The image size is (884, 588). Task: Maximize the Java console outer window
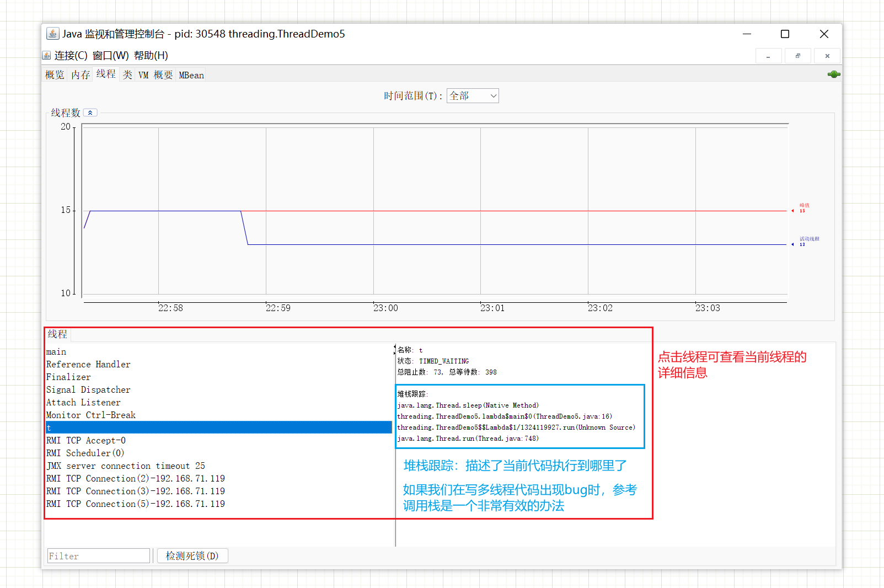click(785, 34)
